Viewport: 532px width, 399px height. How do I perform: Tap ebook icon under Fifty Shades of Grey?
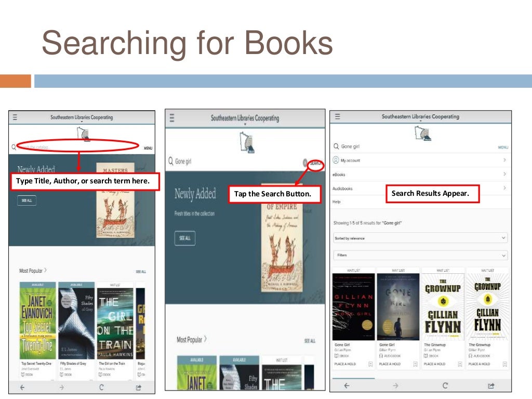click(62, 375)
